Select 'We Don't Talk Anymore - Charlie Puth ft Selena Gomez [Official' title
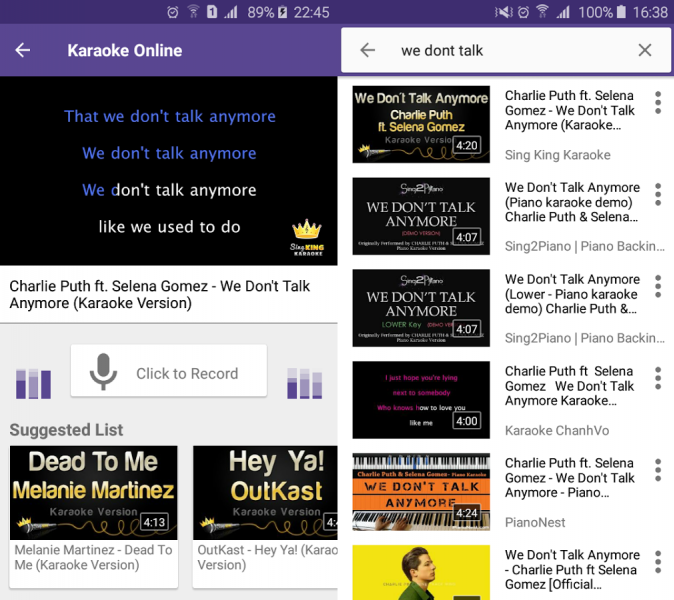Viewport: 674px width, 600px height. [x=572, y=569]
